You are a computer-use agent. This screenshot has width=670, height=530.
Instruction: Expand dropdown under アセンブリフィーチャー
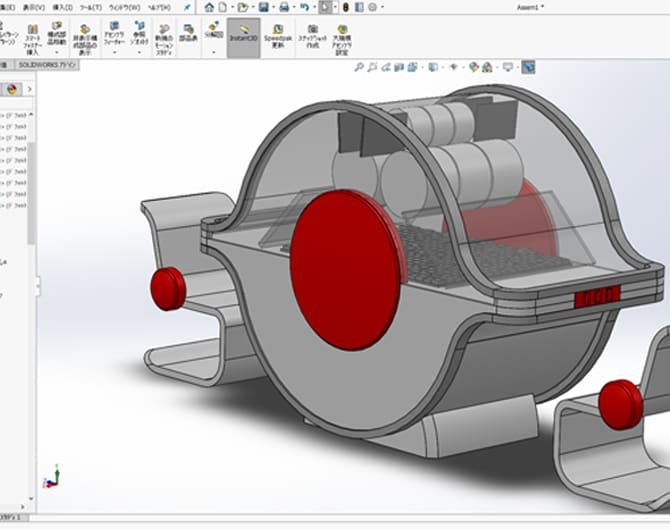114,52
